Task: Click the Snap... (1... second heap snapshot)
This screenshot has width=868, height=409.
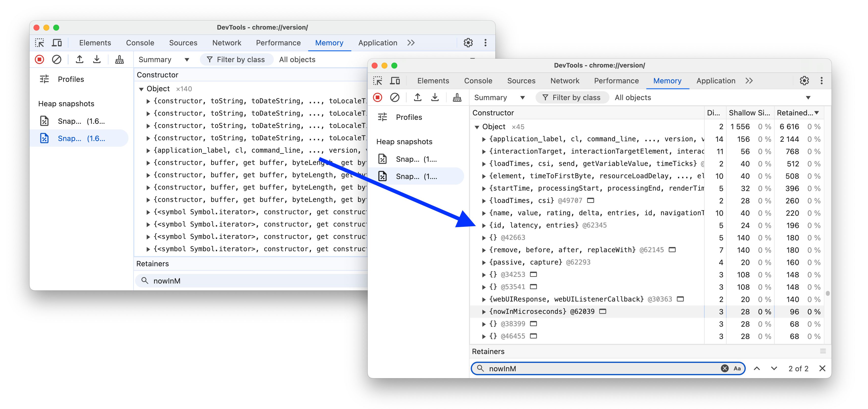Action: click(416, 176)
